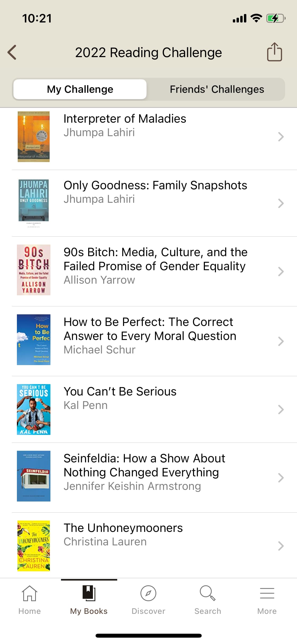This screenshot has width=297, height=644.
Task: Open the Search magnifier icon
Action: coord(208,594)
